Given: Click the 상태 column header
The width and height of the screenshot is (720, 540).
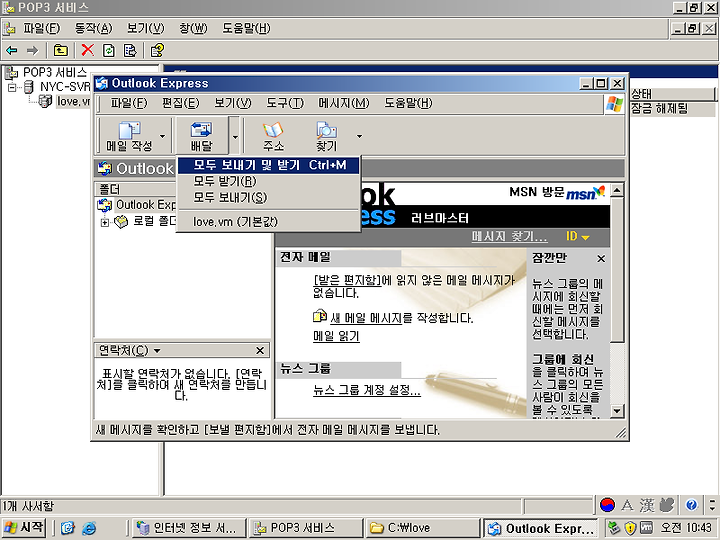Looking at the screenshot, I should click(x=671, y=94).
